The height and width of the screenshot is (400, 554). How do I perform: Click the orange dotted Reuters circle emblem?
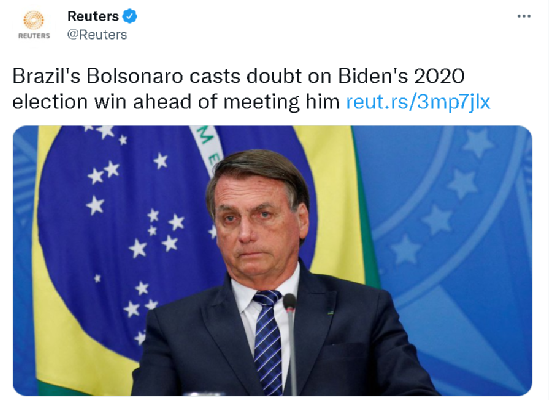coord(34,20)
